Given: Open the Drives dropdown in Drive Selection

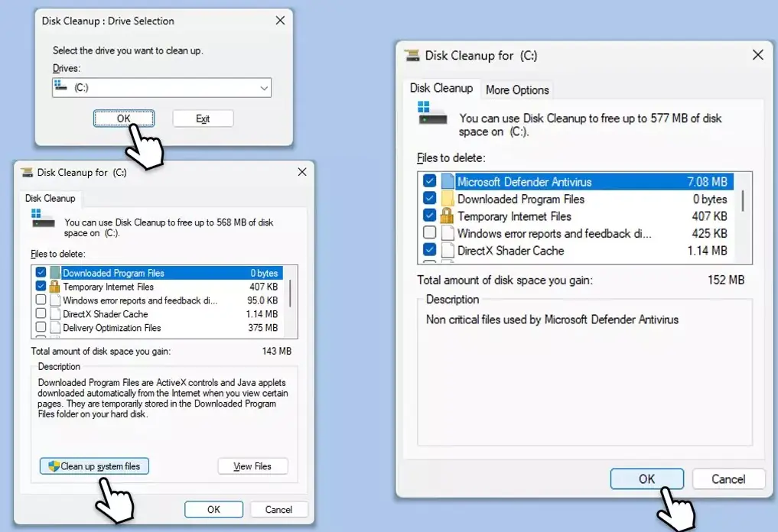Looking at the screenshot, I should 161,87.
